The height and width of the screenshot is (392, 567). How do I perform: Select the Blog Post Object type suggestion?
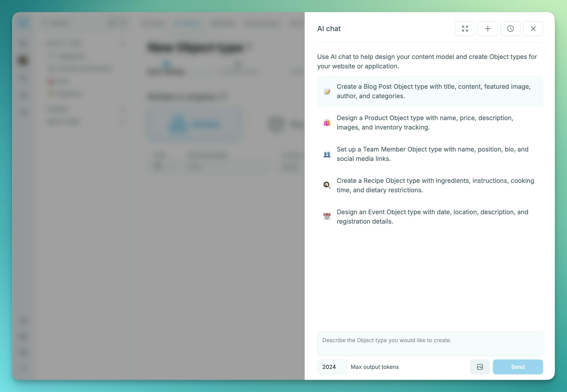point(433,91)
